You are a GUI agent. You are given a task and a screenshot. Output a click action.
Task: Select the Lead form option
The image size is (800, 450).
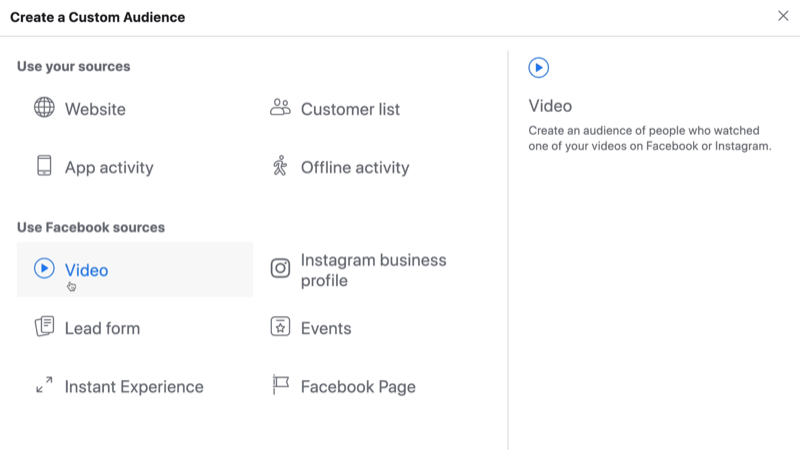point(102,328)
